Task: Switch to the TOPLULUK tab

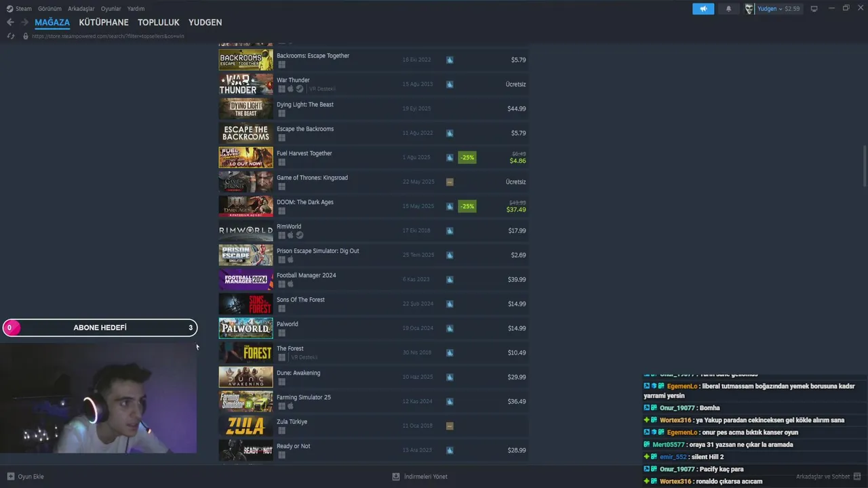Action: click(159, 22)
